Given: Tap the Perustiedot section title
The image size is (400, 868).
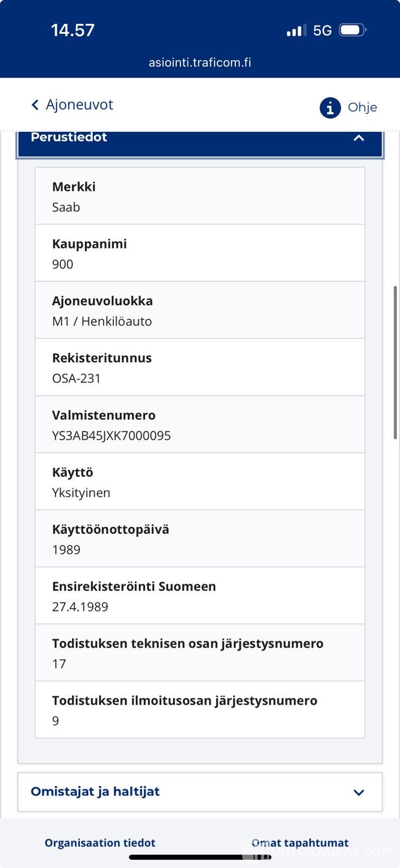Looking at the screenshot, I should (x=69, y=137).
